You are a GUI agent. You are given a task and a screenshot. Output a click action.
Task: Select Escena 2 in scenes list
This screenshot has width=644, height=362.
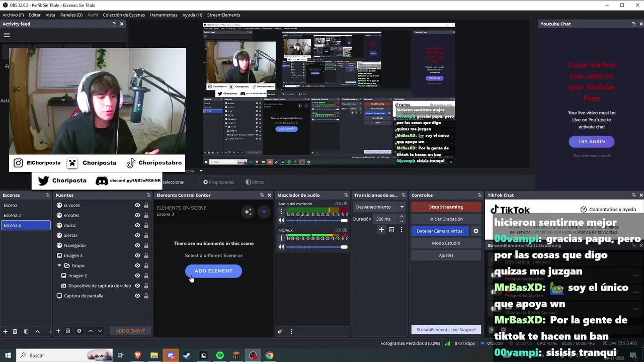[x=26, y=215]
